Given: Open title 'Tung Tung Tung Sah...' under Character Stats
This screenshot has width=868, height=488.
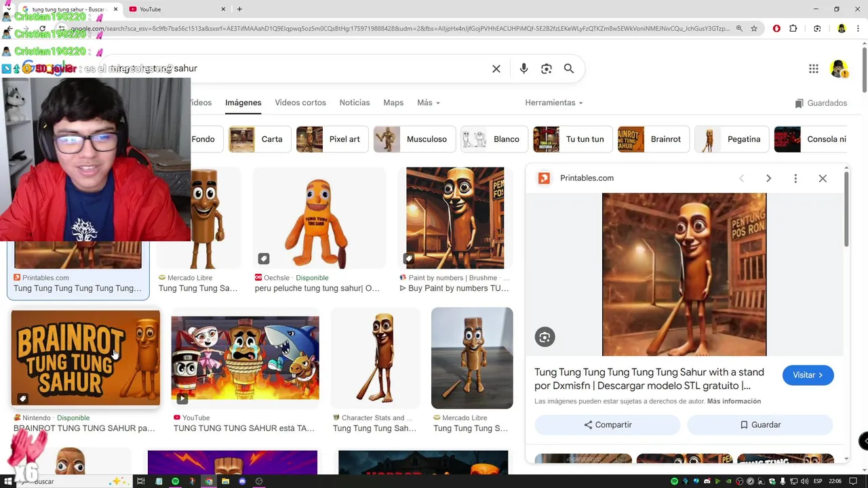Looking at the screenshot, I should (374, 428).
